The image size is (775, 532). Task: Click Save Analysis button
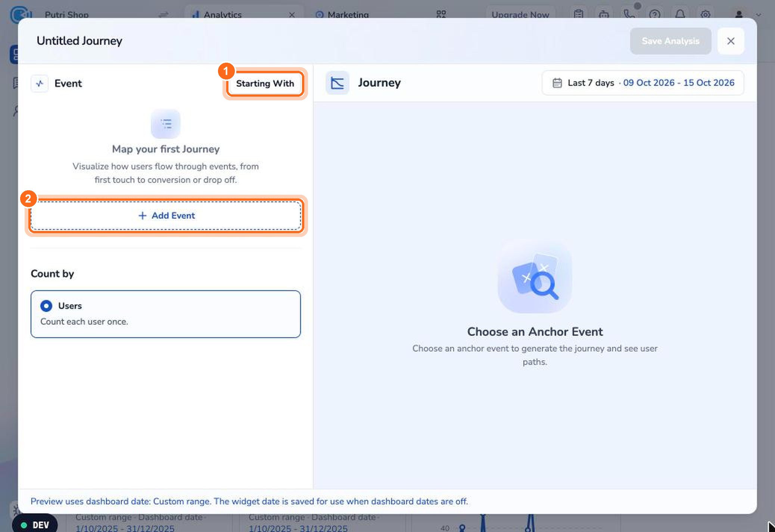tap(670, 41)
